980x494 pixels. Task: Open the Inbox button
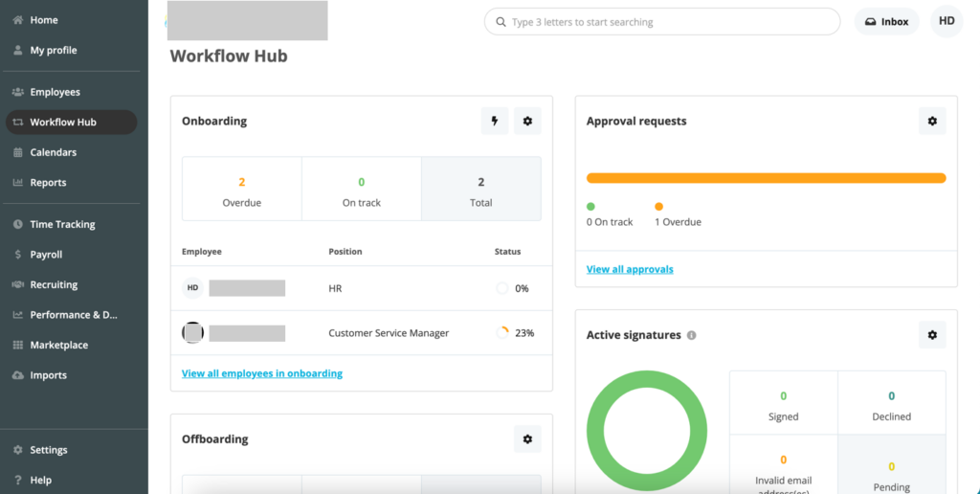tap(887, 22)
